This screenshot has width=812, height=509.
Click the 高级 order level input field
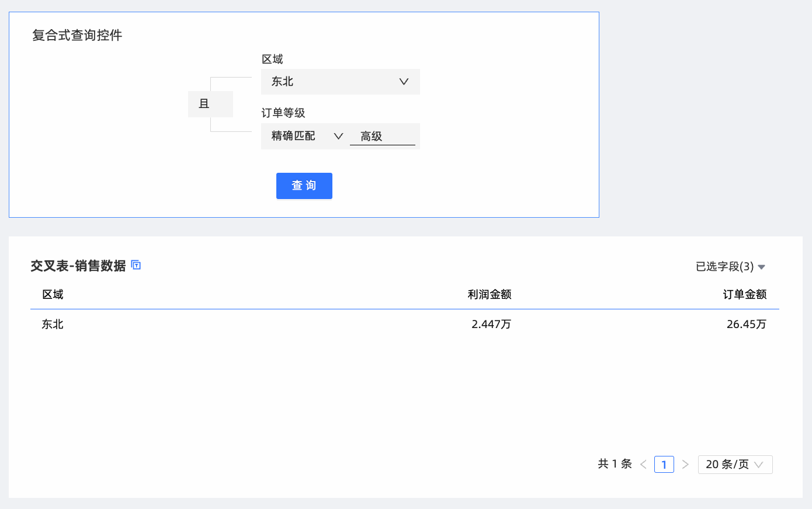382,137
